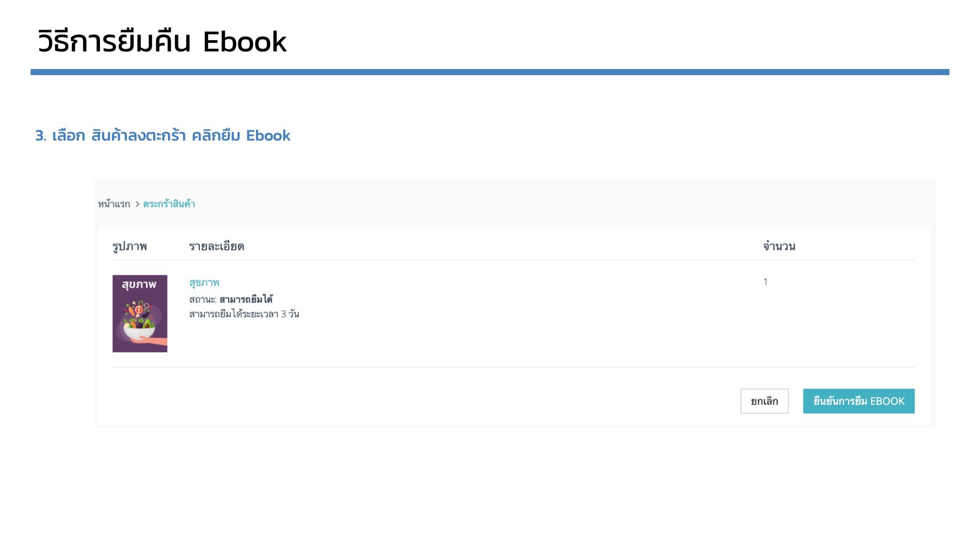Click the quantity value 1

click(766, 282)
